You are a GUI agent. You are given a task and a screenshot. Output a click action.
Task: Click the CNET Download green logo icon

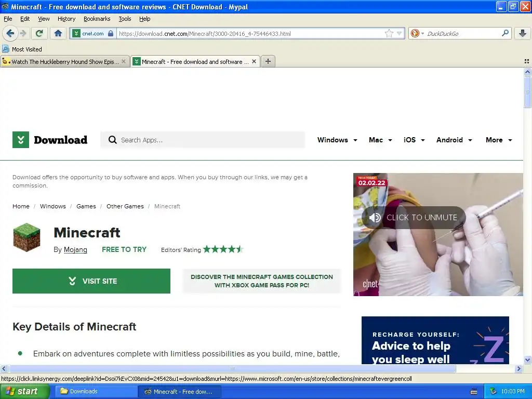coord(21,140)
